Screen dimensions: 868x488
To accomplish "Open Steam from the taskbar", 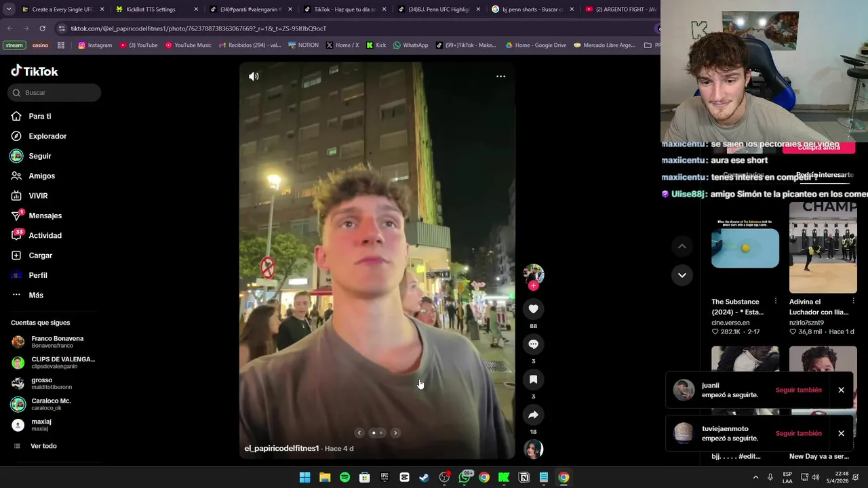I will point(425,477).
